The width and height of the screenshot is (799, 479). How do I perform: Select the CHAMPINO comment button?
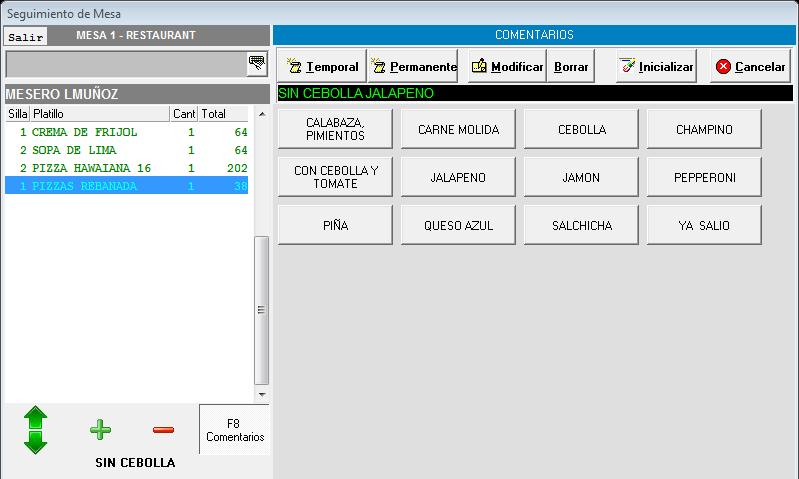(704, 129)
